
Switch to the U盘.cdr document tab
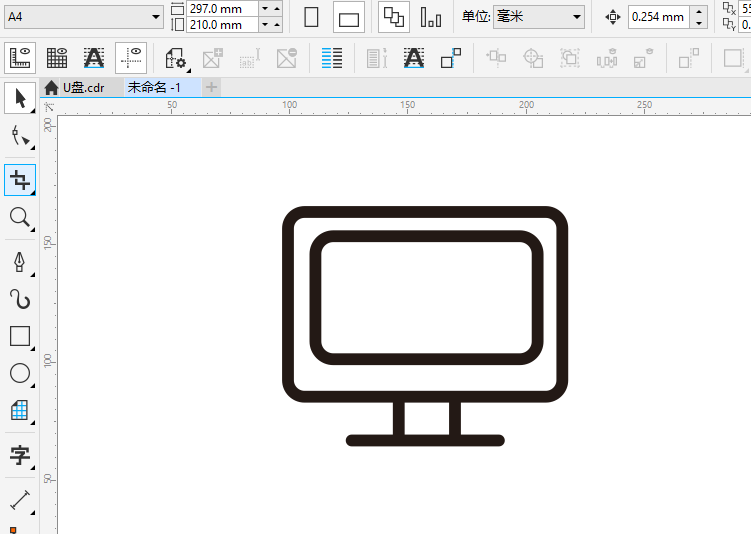click(x=82, y=87)
